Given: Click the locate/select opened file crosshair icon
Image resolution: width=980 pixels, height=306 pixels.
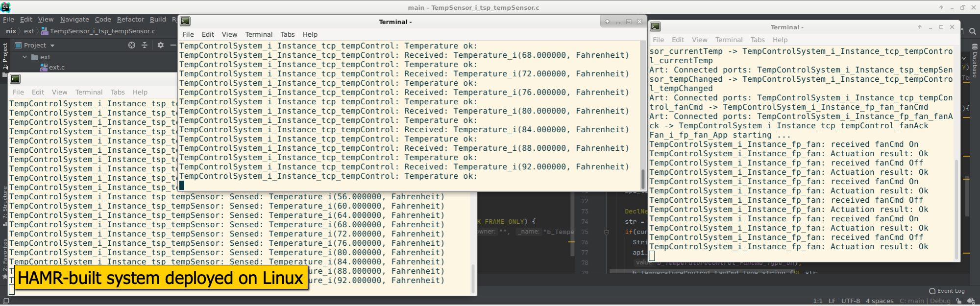Looking at the screenshot, I should pos(131,45).
